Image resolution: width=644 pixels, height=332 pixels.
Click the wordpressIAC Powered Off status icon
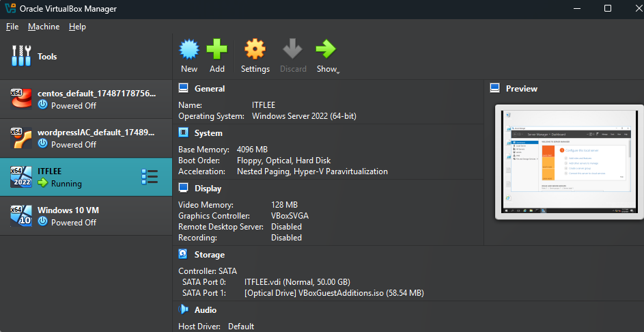point(43,144)
